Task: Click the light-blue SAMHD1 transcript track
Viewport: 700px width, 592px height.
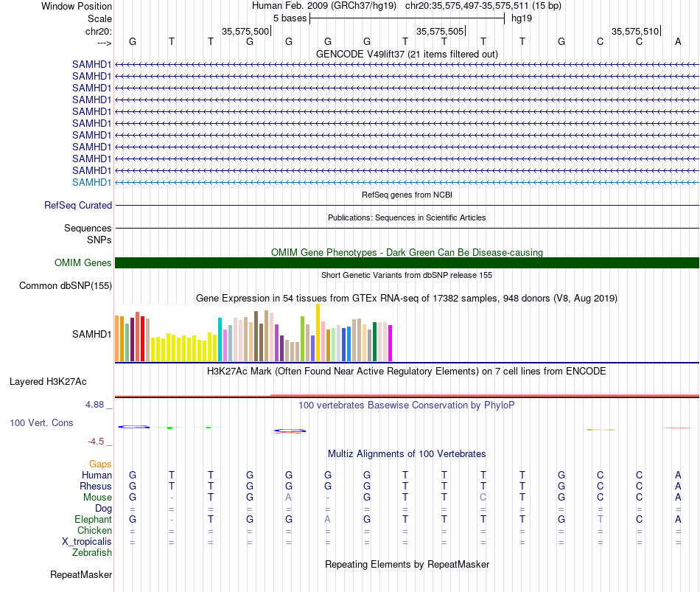Action: [407, 182]
